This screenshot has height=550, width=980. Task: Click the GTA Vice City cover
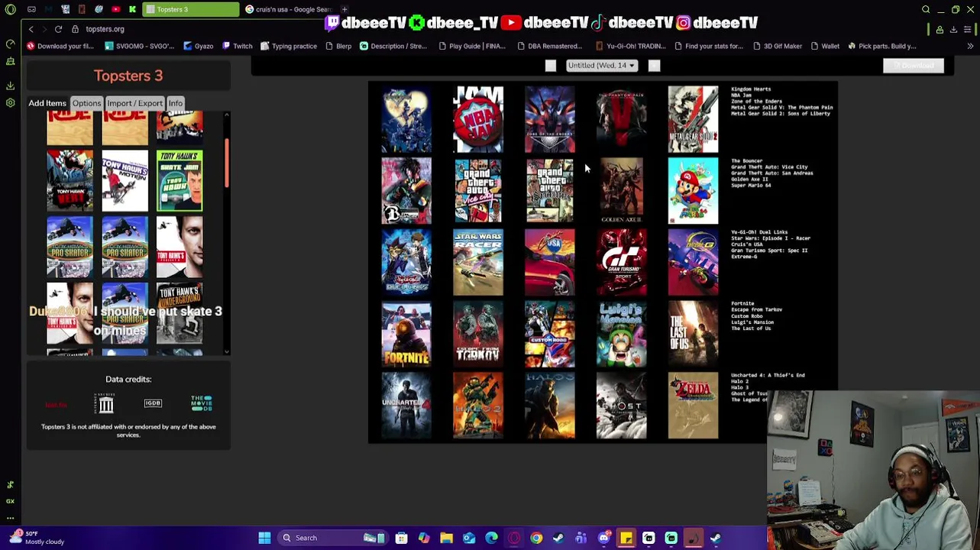478,191
